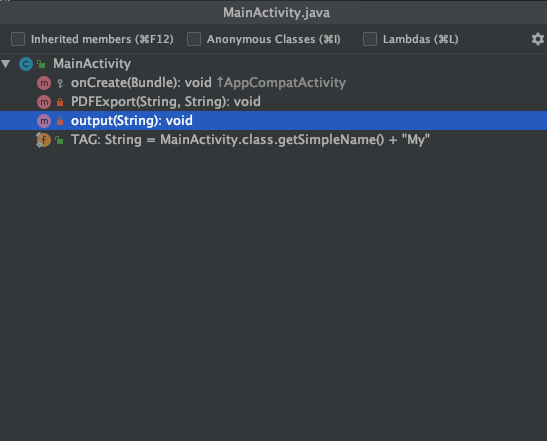Select the MainActivity class entry

click(92, 64)
